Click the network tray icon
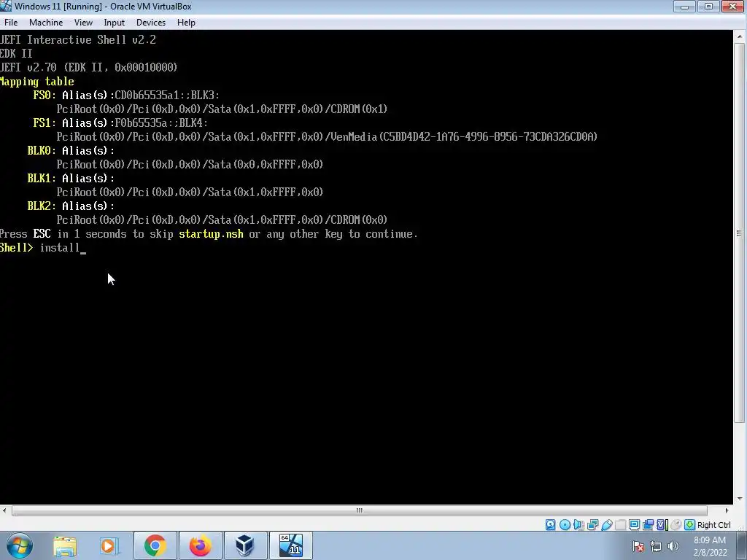Image resolution: width=747 pixels, height=560 pixels. click(x=656, y=546)
